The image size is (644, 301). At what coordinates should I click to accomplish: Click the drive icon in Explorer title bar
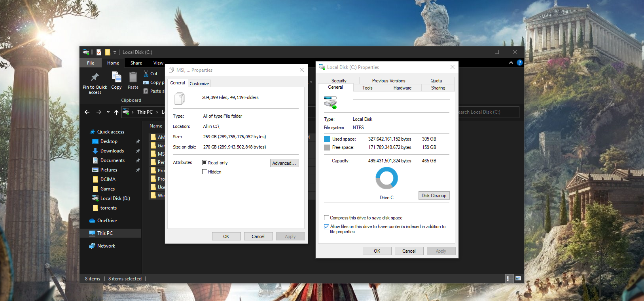point(86,52)
